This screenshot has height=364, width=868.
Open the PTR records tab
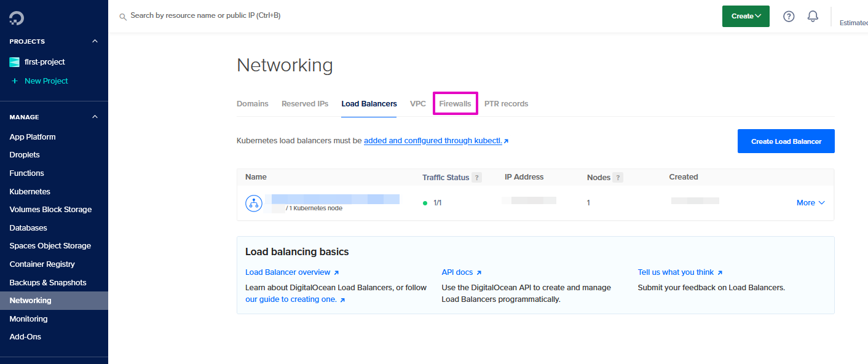[x=506, y=104]
